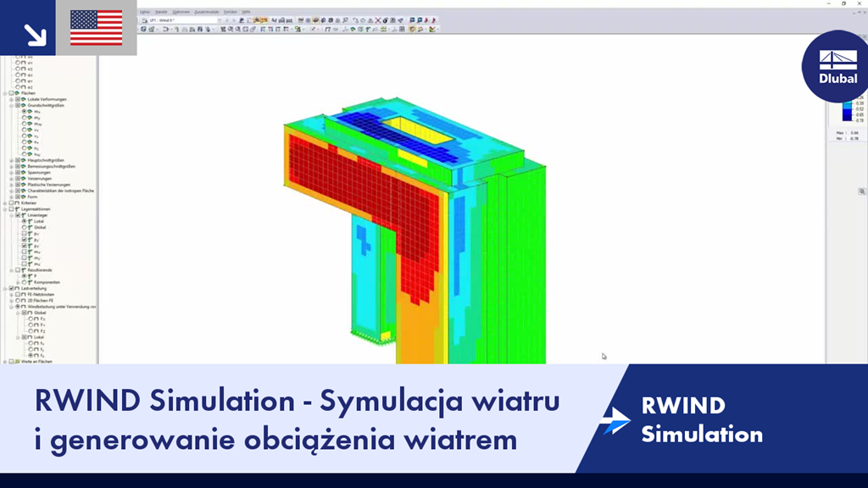Open the Hilfe menu

247,12
